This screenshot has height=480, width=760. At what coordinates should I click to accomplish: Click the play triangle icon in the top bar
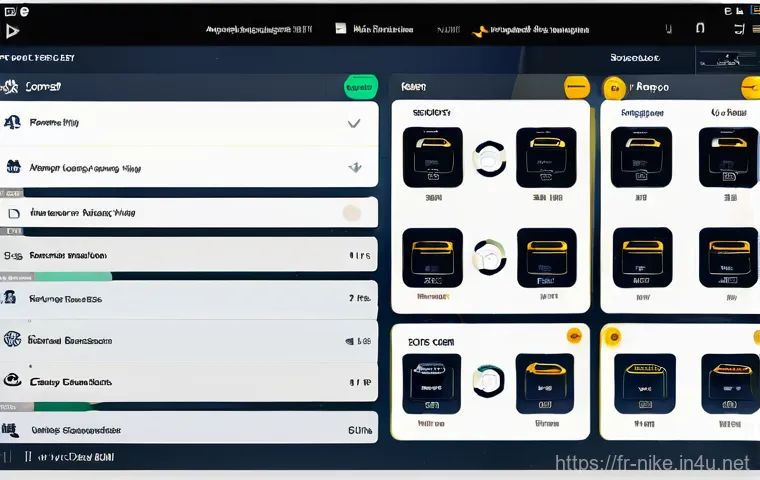[12, 32]
